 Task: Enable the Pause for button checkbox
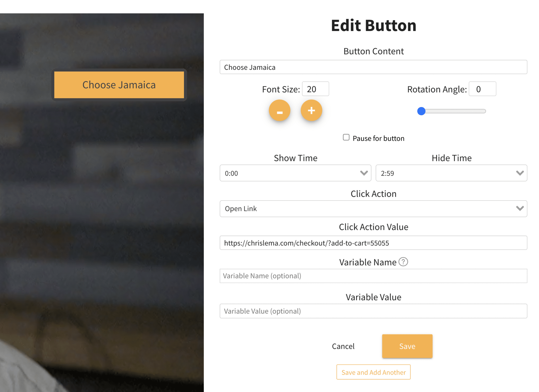(x=346, y=137)
